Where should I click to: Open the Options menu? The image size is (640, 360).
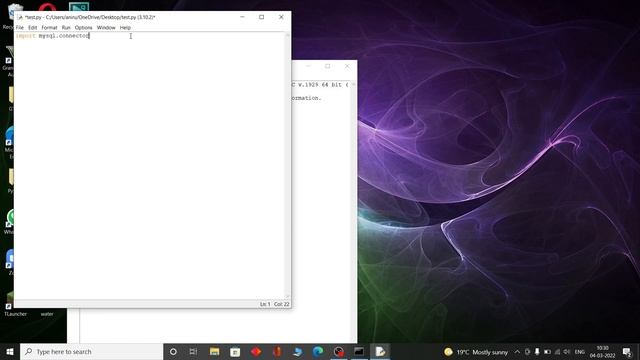(84, 27)
